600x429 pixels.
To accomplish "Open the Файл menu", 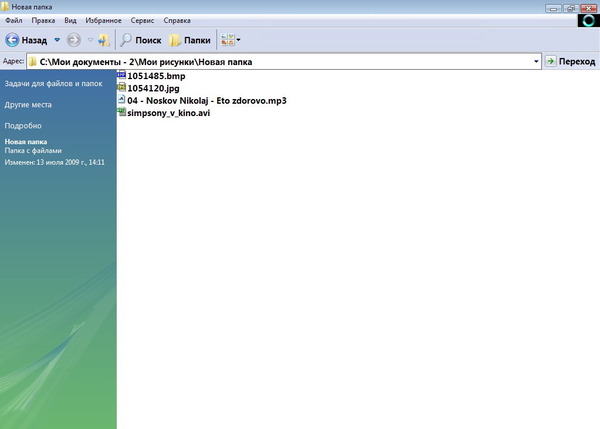I will coord(13,21).
